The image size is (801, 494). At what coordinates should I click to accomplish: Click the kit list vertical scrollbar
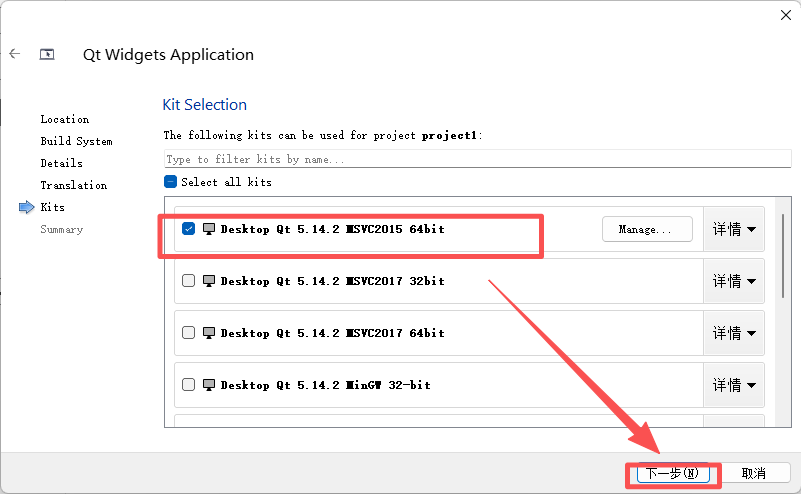[x=783, y=255]
